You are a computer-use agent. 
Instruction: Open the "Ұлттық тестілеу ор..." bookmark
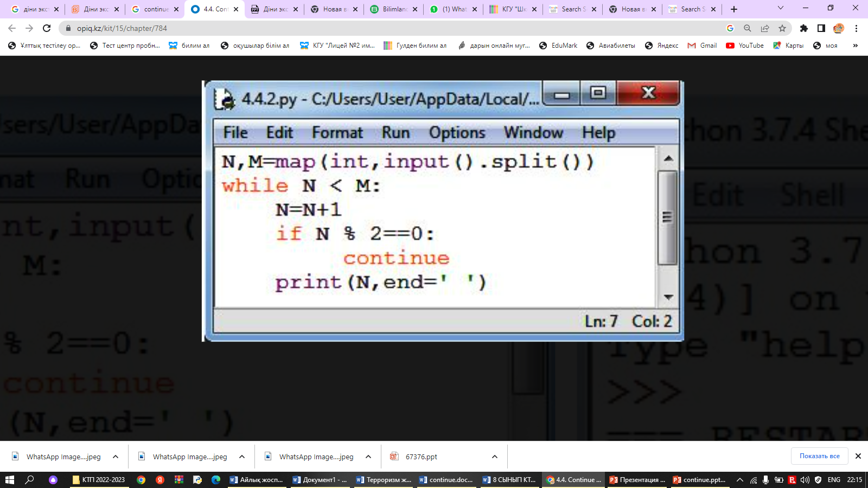click(44, 46)
